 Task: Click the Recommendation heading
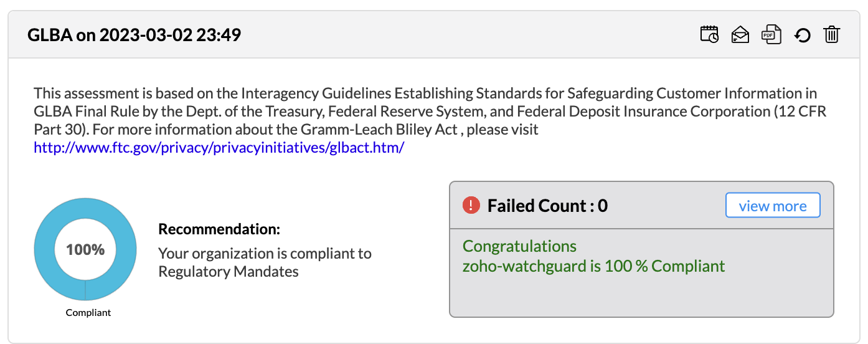click(219, 229)
